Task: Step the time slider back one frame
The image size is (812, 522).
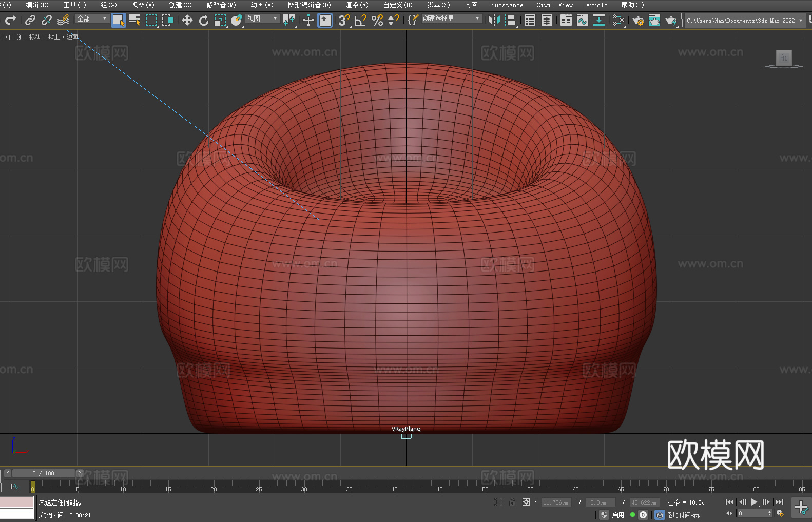Action: tap(8, 473)
